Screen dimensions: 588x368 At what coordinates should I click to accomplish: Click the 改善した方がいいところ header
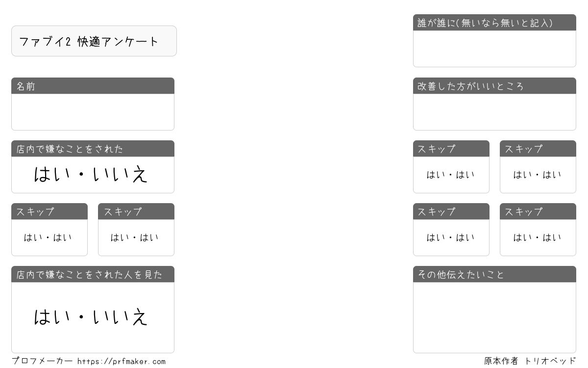(494, 86)
